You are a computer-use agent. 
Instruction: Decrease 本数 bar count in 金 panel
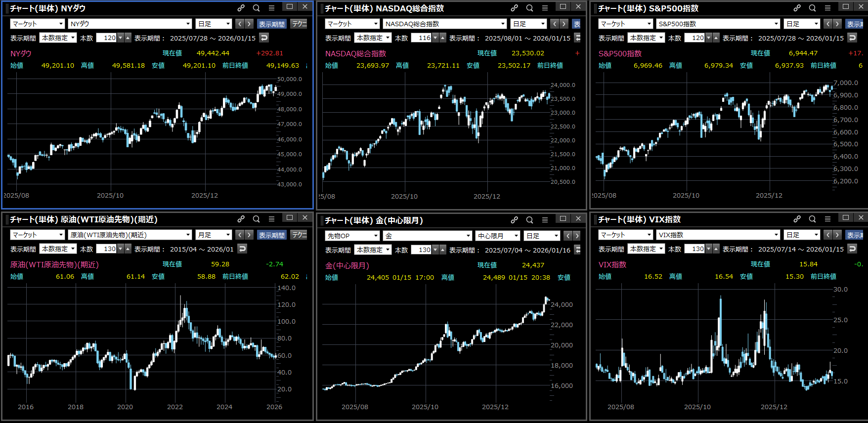coord(435,250)
